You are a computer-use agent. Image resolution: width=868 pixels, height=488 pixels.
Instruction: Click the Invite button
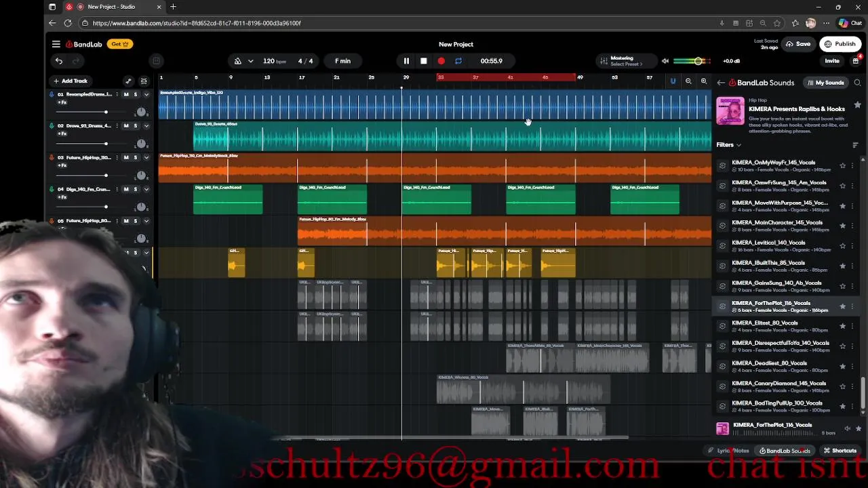tap(832, 61)
